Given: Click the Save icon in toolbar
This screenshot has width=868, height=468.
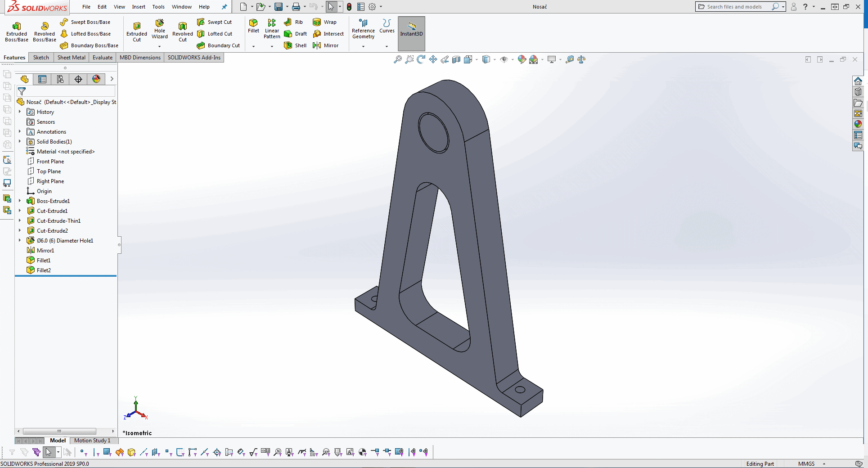Looking at the screenshot, I should point(279,7).
